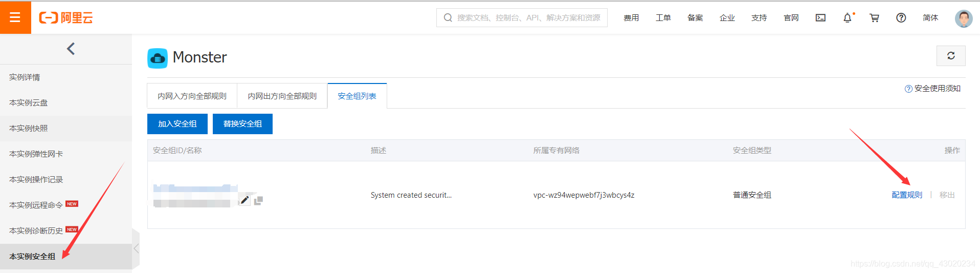Open the 支持 menu
Viewport: 980px width, 273px height.
759,18
